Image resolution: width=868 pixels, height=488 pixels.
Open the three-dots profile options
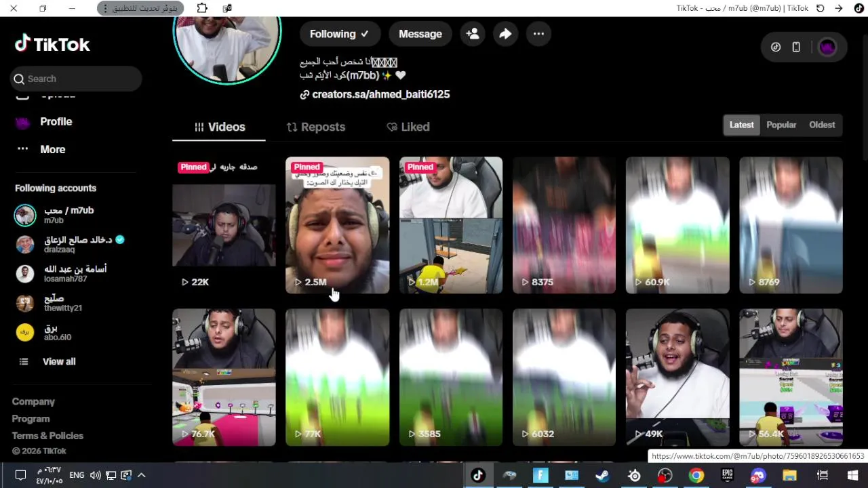[538, 34]
